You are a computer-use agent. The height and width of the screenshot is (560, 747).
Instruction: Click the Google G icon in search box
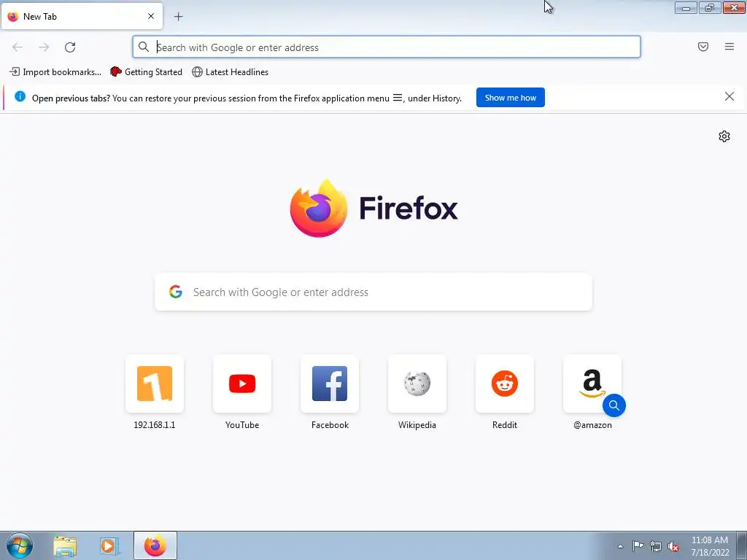click(176, 292)
